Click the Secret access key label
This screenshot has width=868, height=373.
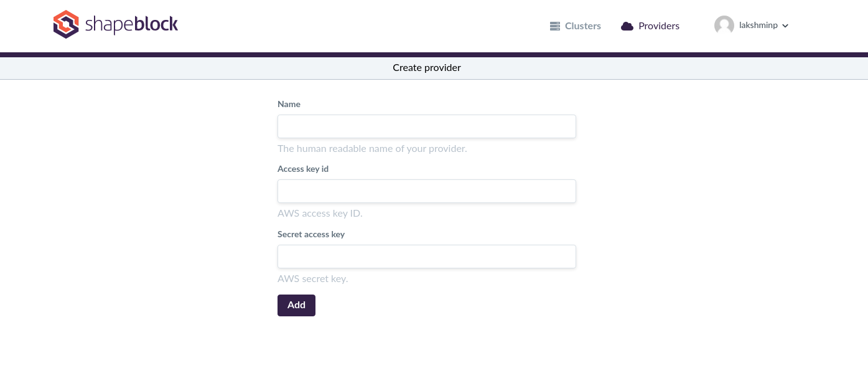pyautogui.click(x=311, y=234)
